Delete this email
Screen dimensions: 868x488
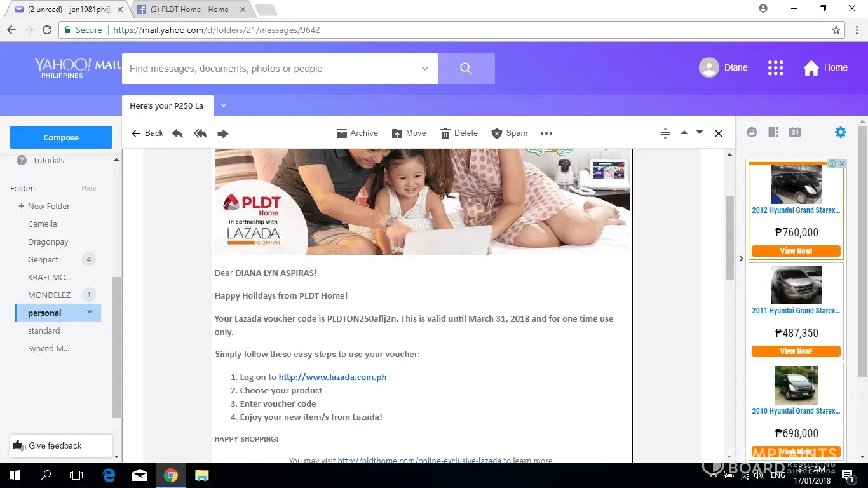[x=459, y=133]
